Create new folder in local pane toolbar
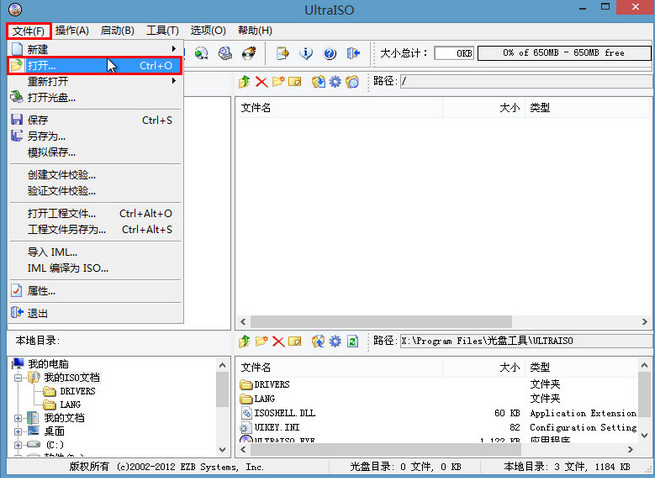655x478 pixels. tap(261, 341)
